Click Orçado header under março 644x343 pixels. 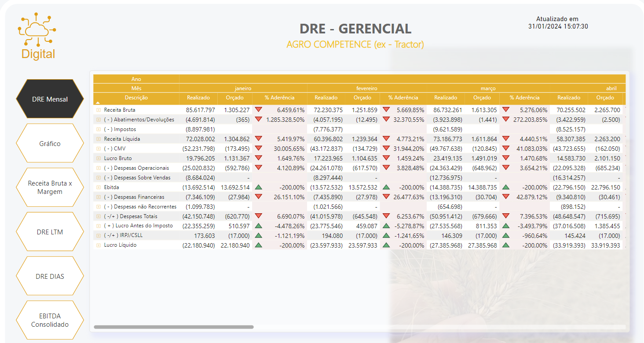pyautogui.click(x=482, y=98)
